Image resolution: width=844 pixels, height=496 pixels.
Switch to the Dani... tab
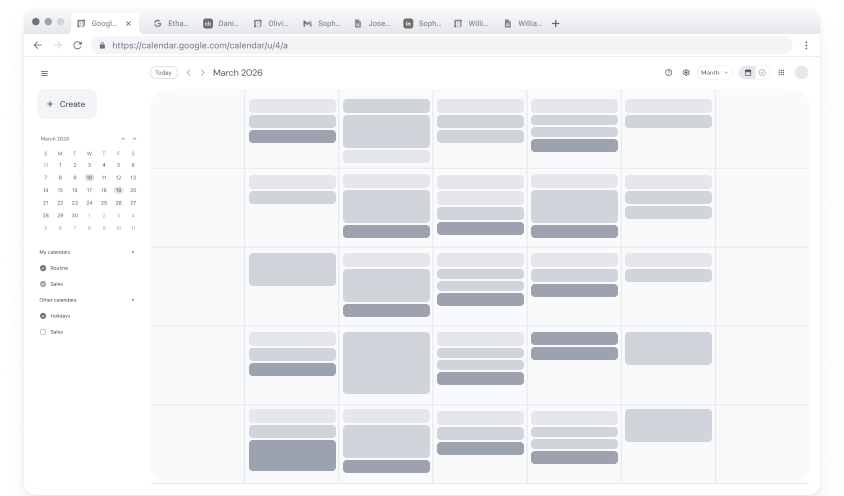(x=221, y=24)
